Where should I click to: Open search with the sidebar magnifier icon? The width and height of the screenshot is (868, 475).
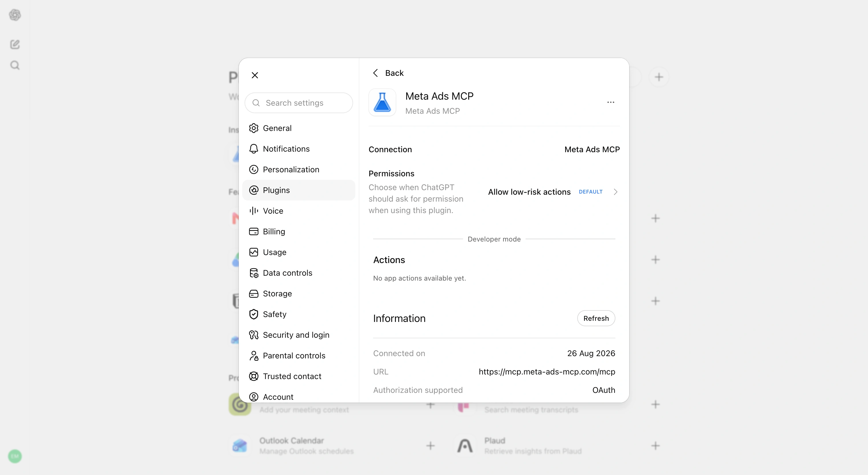coord(15,65)
